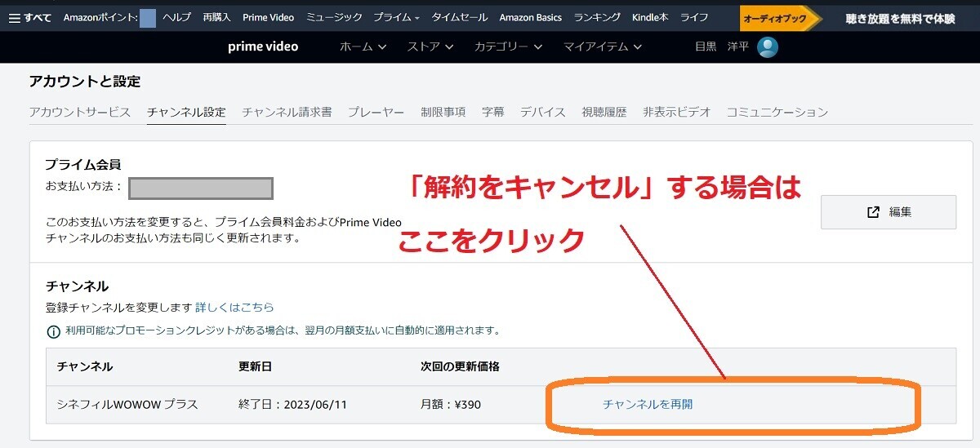The width and height of the screenshot is (980, 448).
Task: Click the 詳しくはこちら link
Action: click(234, 308)
